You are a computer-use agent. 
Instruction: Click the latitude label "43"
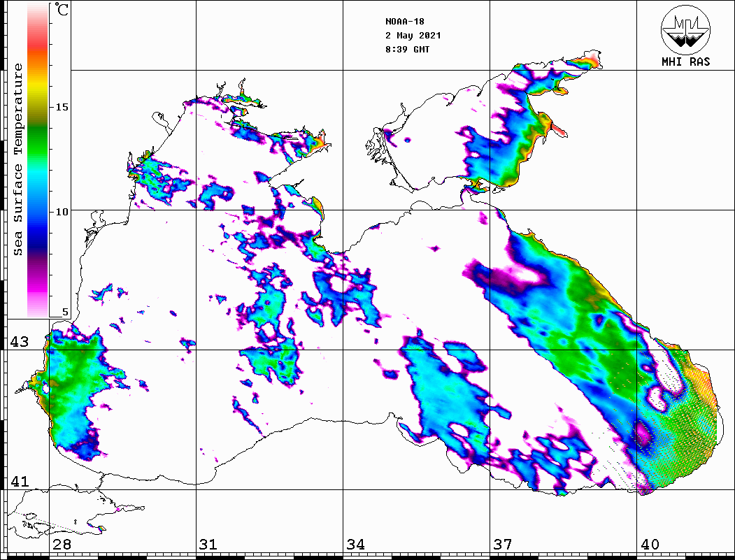point(20,342)
